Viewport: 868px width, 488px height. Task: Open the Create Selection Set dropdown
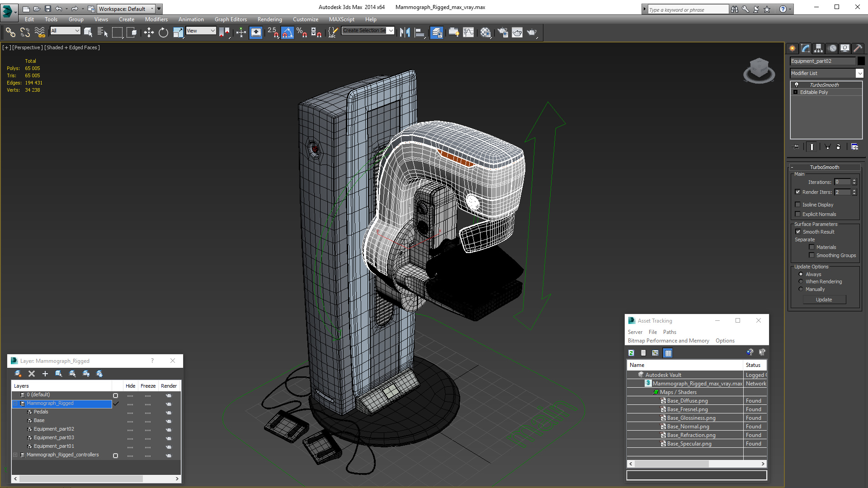coord(368,30)
